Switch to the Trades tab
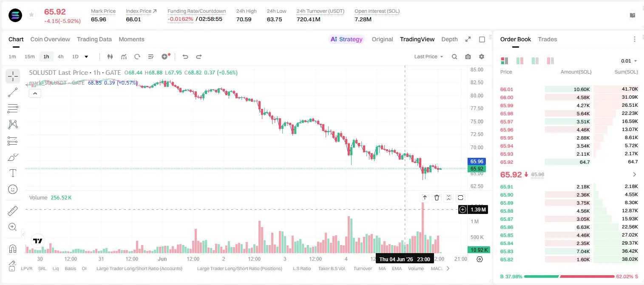Screen dimensions: 644x285 547,39
